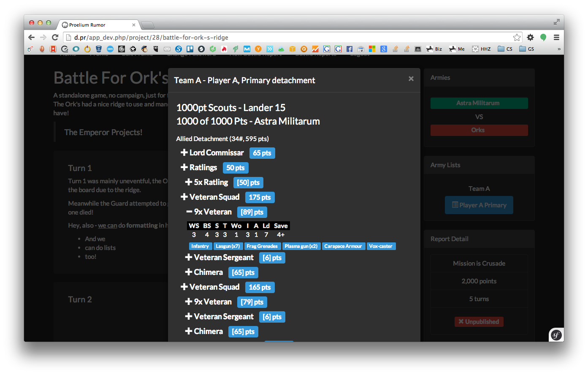Image resolution: width=588 pixels, height=375 pixels.
Task: Open the HHZ bookmark
Action: click(481, 49)
